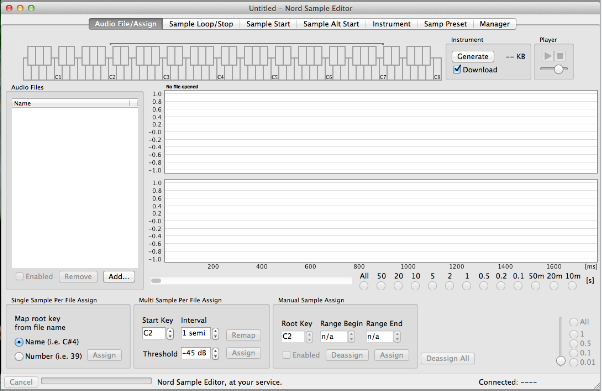Open the Sample Start tab
The image size is (602, 391).
click(268, 24)
